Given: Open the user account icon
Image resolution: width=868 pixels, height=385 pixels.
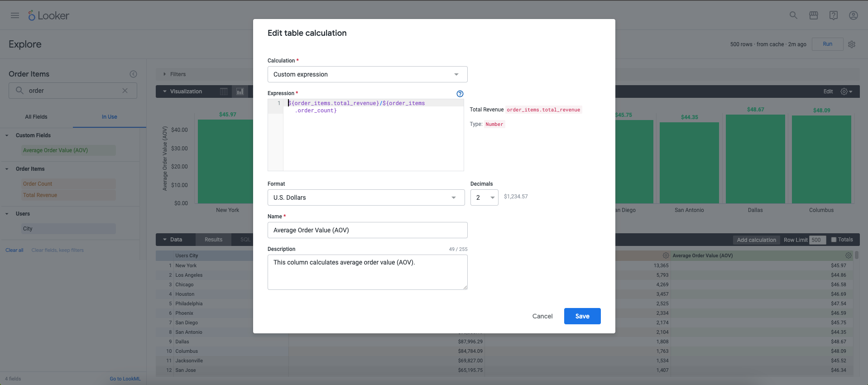Looking at the screenshot, I should 854,15.
